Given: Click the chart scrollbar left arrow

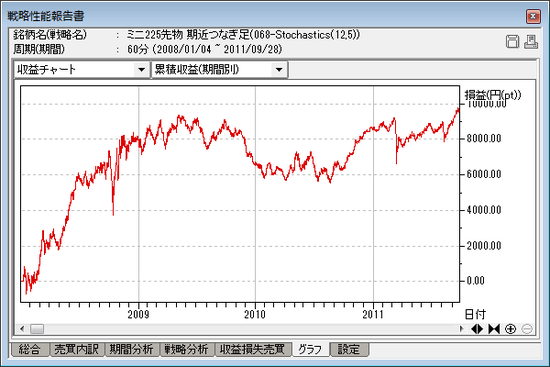Looking at the screenshot, I should (x=22, y=329).
